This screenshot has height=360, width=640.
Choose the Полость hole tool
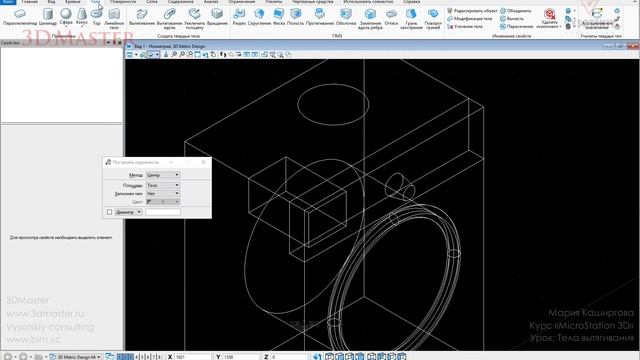[x=296, y=18]
